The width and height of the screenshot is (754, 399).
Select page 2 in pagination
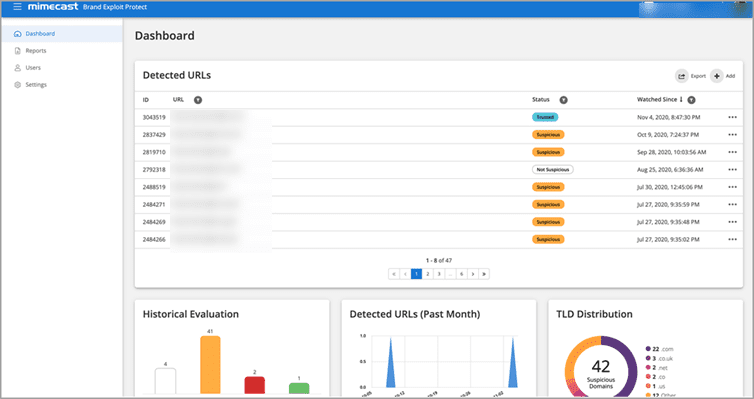(x=427, y=274)
